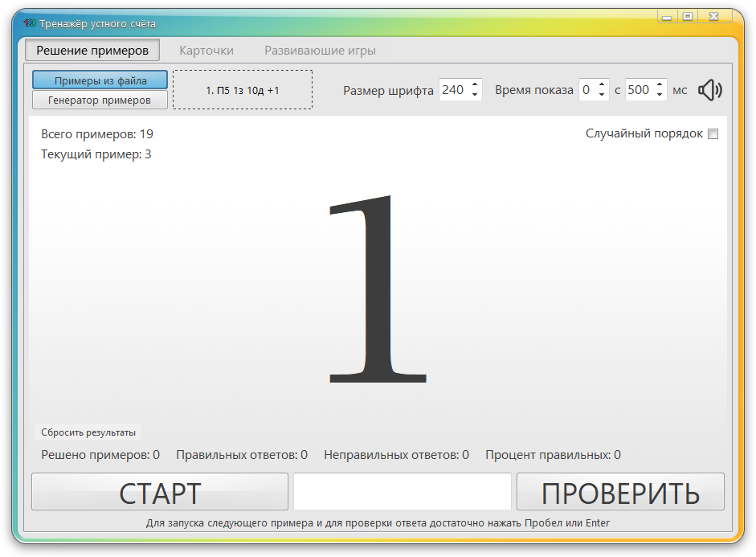Enable the Случайный порядок checkbox
The width and height of the screenshot is (756, 557).
click(x=712, y=134)
